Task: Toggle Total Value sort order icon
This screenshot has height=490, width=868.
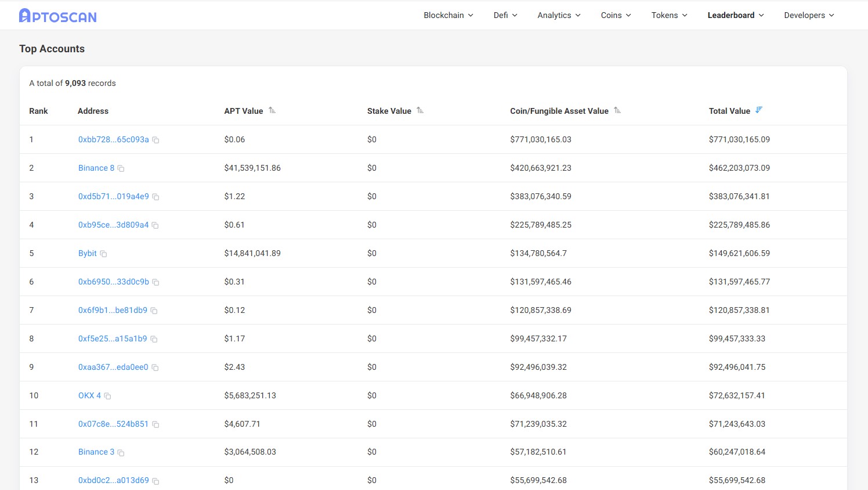Action: coord(759,110)
